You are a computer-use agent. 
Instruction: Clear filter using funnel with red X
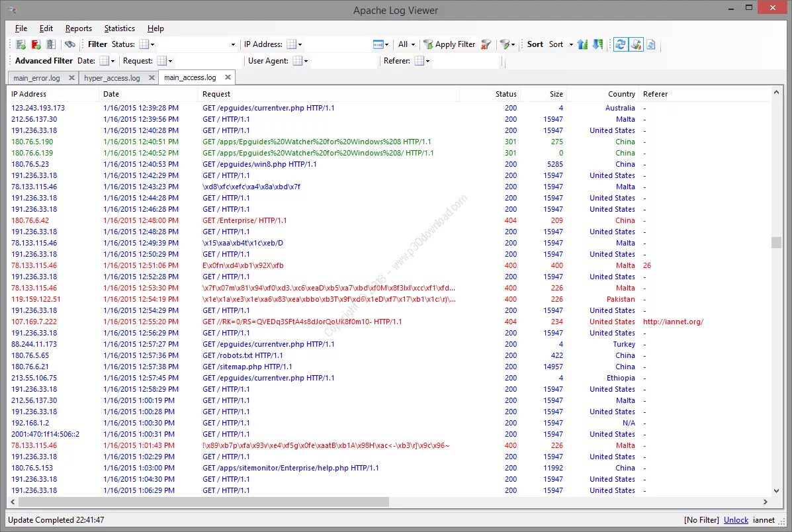coord(486,44)
